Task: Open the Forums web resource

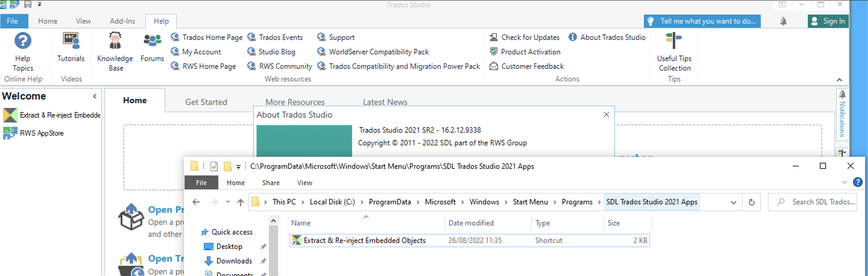Action: 152,48
